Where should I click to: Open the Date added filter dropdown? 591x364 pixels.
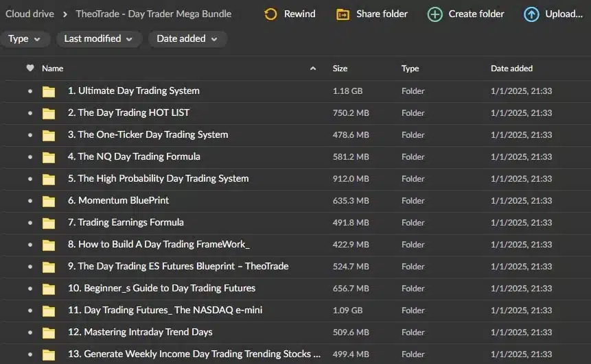coord(187,39)
